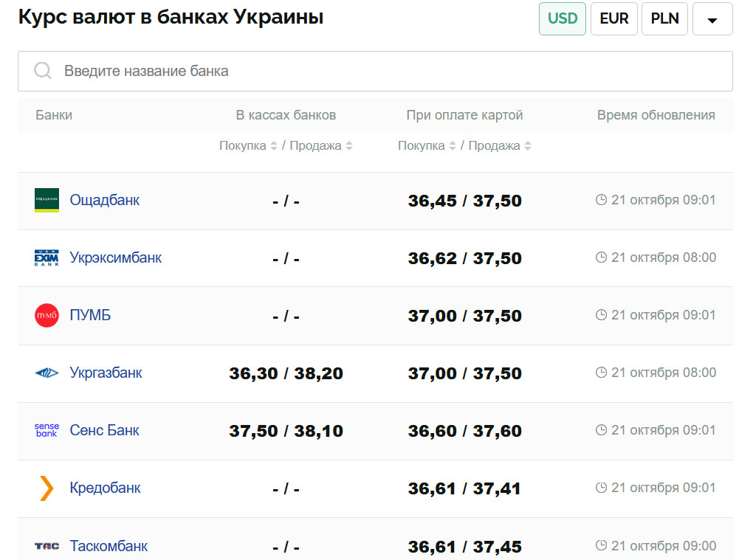Screen dimensions: 753x560
Task: Switch to the EUR currency tab
Action: coord(614,18)
